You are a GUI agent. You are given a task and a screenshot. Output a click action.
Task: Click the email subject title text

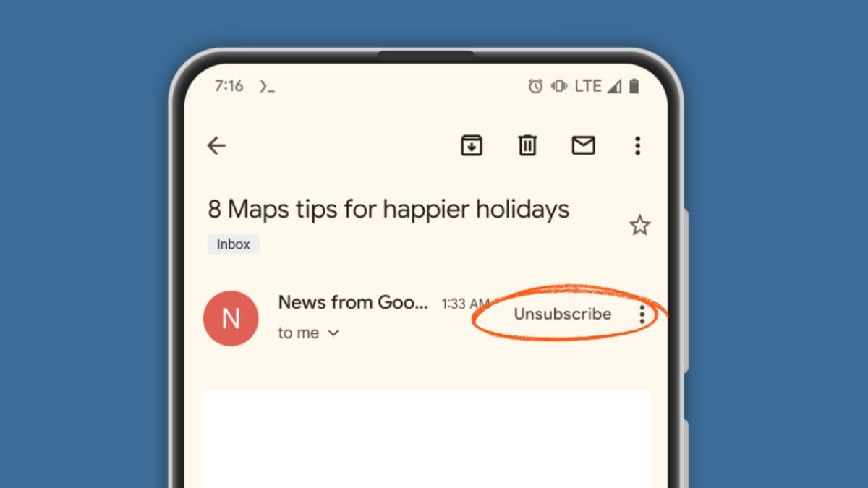tap(388, 210)
